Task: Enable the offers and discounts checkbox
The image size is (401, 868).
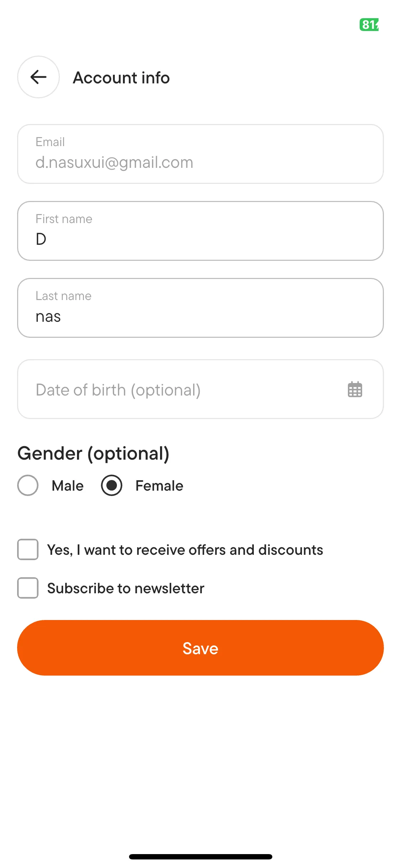Action: coord(28,549)
